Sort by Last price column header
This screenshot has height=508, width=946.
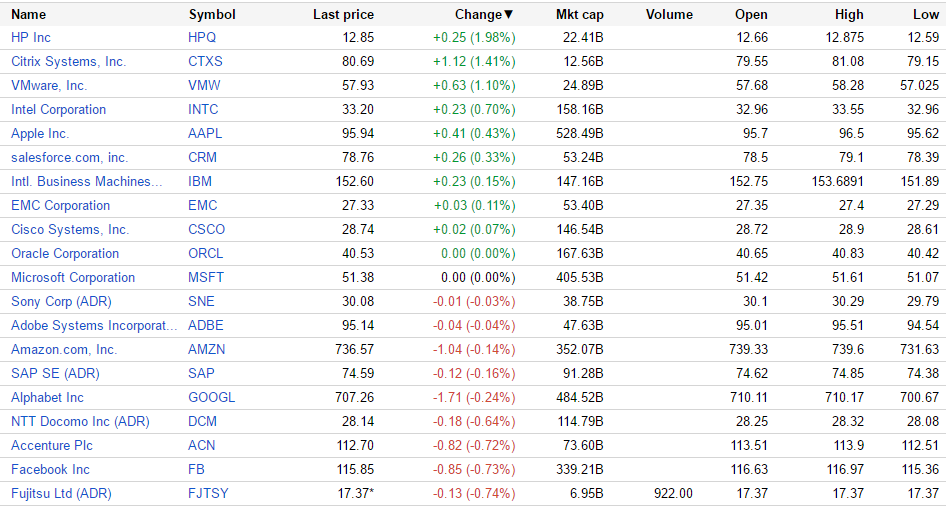tap(343, 14)
